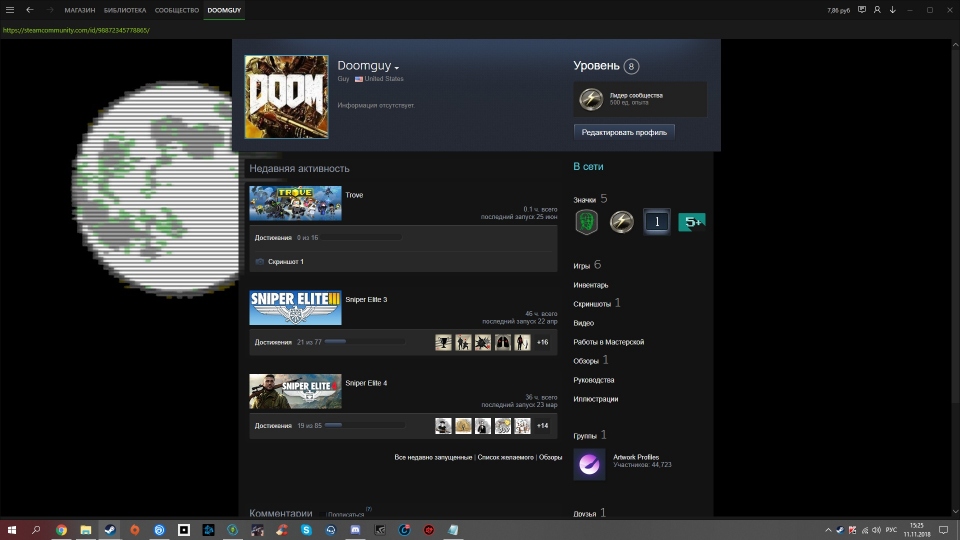
Task: Click the level 8 badge circle
Action: (631, 66)
